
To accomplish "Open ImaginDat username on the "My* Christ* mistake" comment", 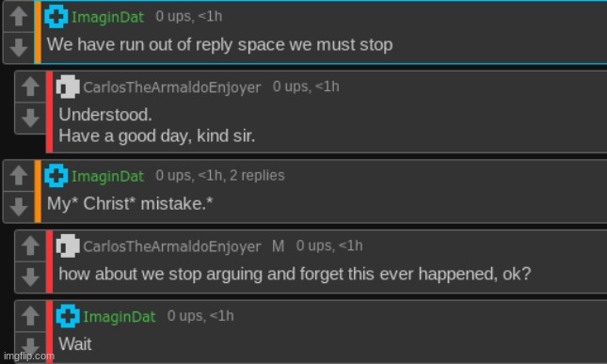I will pos(107,177).
